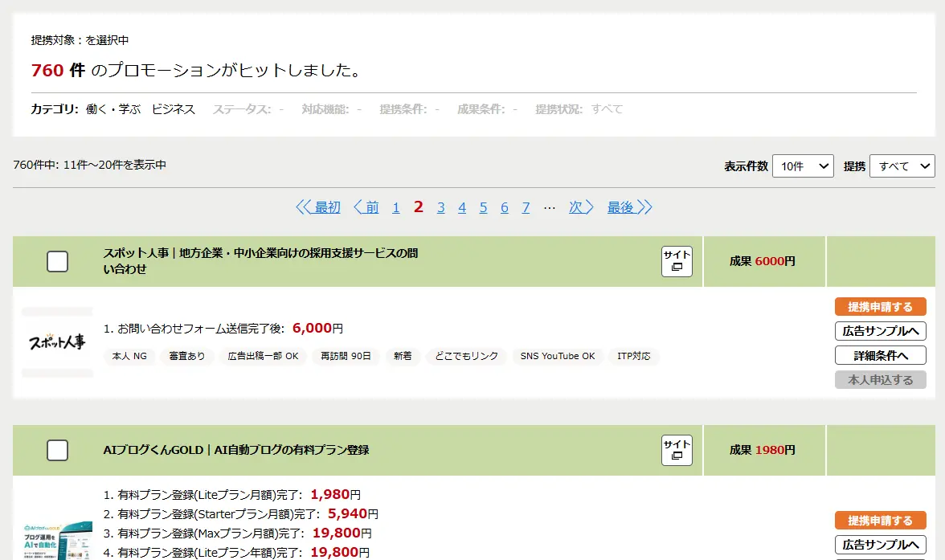Jump to page 1

396,207
